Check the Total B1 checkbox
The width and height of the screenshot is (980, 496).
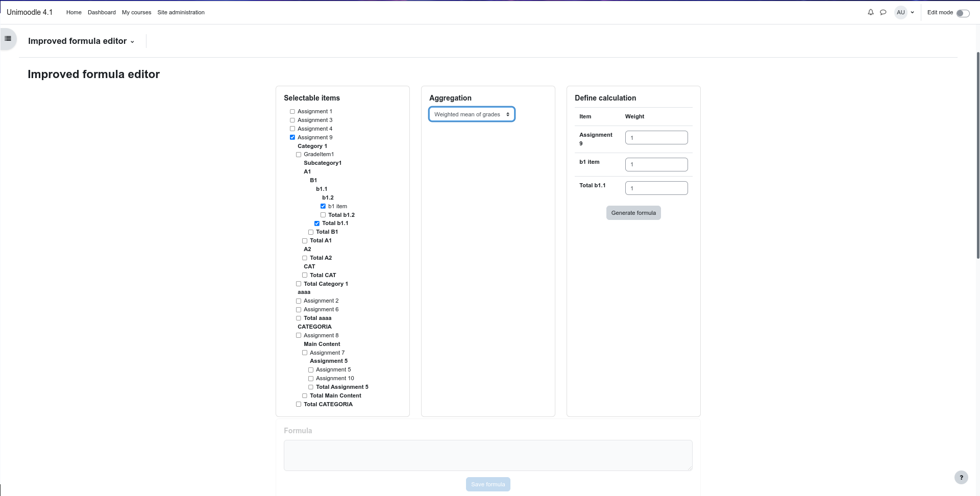(x=311, y=232)
